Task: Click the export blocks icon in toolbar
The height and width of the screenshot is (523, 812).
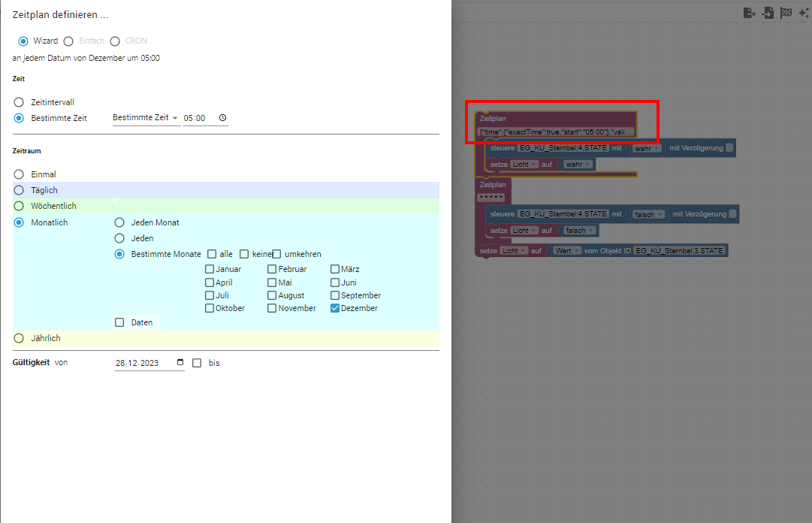Action: tap(749, 13)
